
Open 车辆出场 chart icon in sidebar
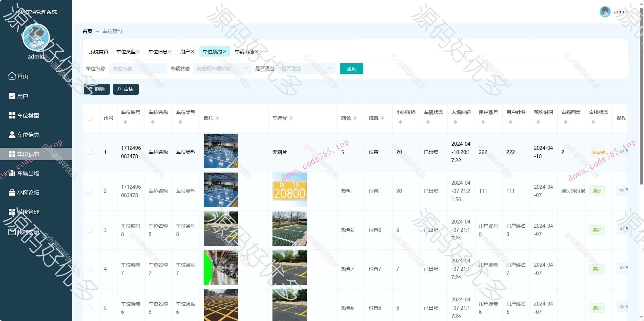coord(12,173)
